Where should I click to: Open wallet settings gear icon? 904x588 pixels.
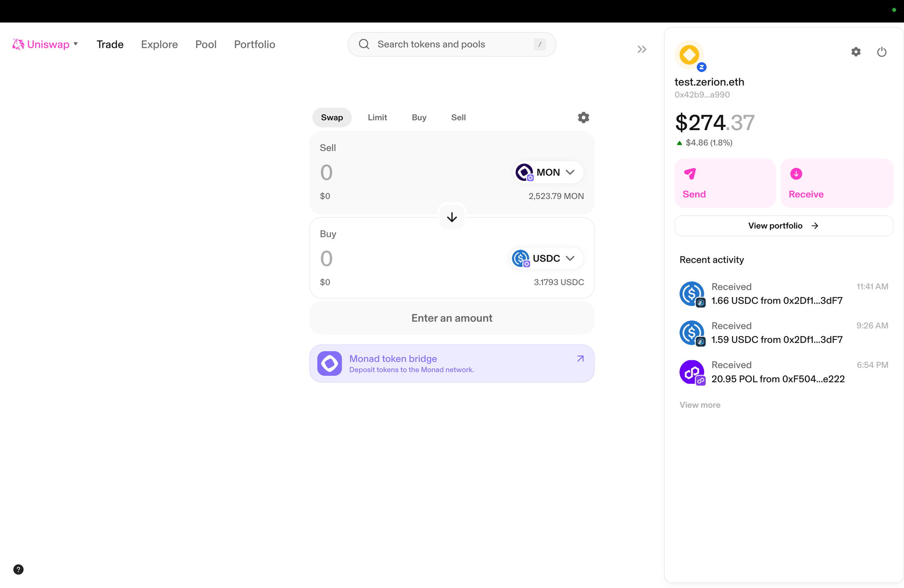point(855,52)
